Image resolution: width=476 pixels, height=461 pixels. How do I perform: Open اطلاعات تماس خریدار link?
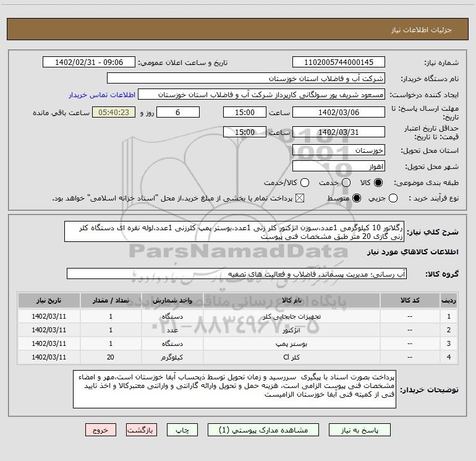[x=102, y=95]
